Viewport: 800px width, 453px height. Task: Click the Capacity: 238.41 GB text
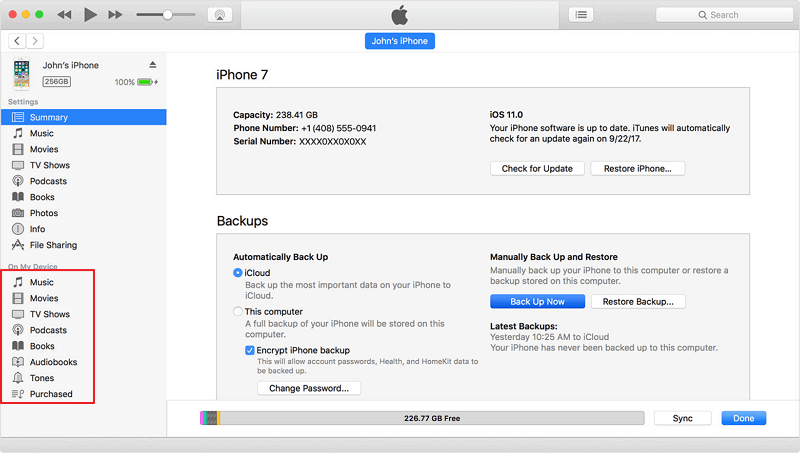276,115
